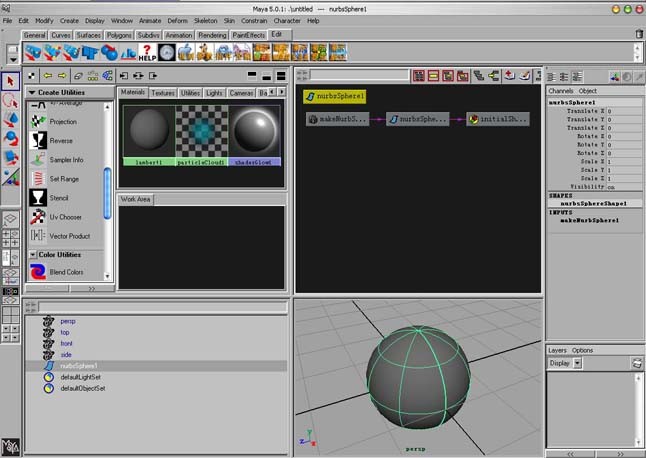Select the arrow selection tool
646x458 pixels.
pos(11,81)
